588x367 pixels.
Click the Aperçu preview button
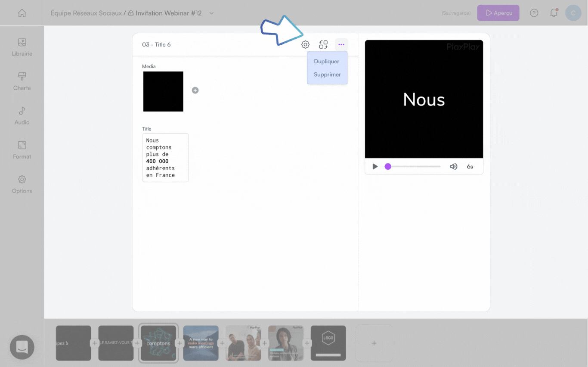(x=498, y=13)
